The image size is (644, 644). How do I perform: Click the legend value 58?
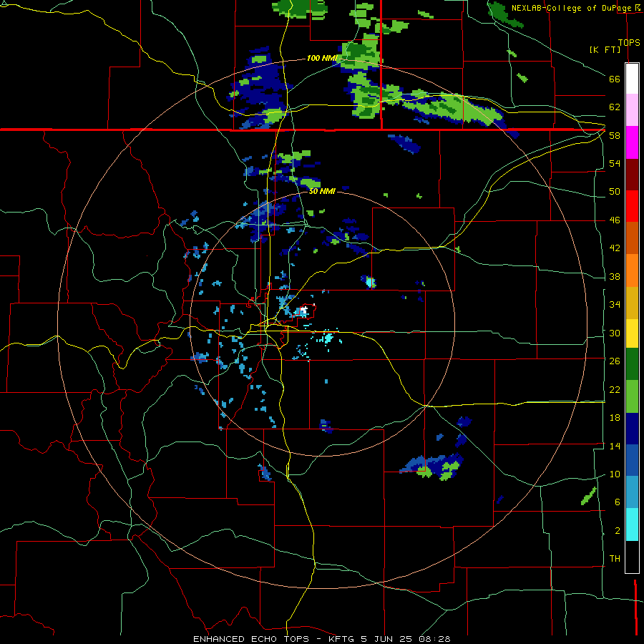pos(615,135)
